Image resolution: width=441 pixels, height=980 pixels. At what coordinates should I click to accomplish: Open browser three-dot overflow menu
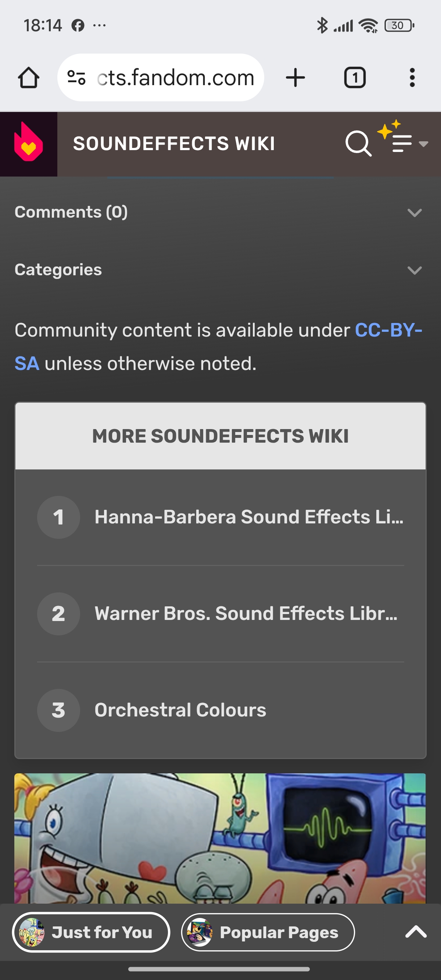pyautogui.click(x=412, y=78)
